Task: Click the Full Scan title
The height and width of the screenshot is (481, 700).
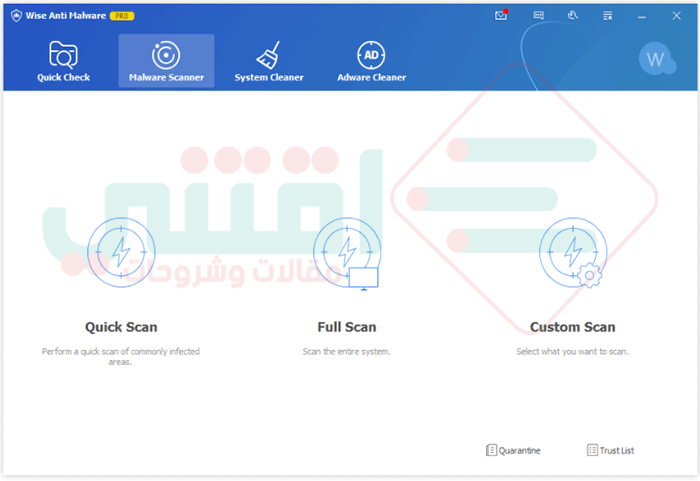Action: point(347,327)
